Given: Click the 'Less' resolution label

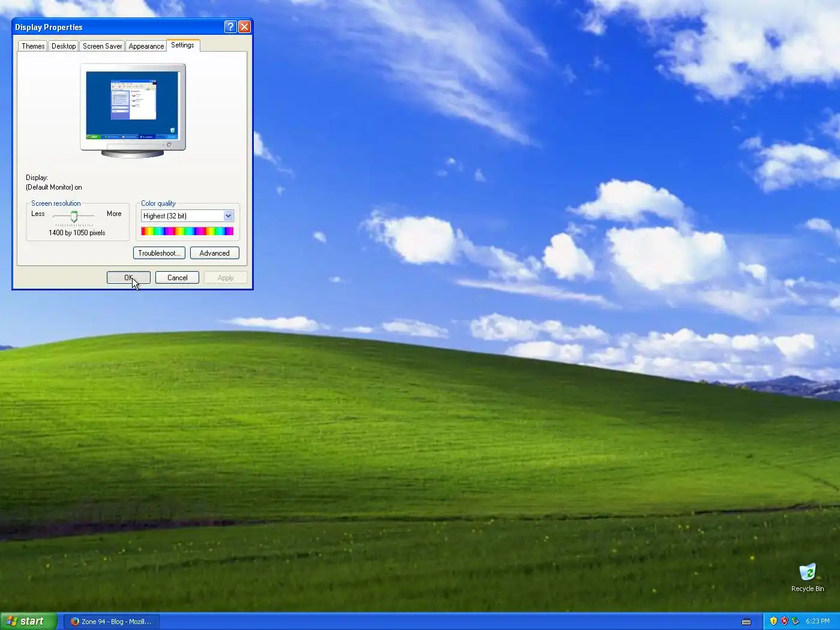Looking at the screenshot, I should pos(38,214).
